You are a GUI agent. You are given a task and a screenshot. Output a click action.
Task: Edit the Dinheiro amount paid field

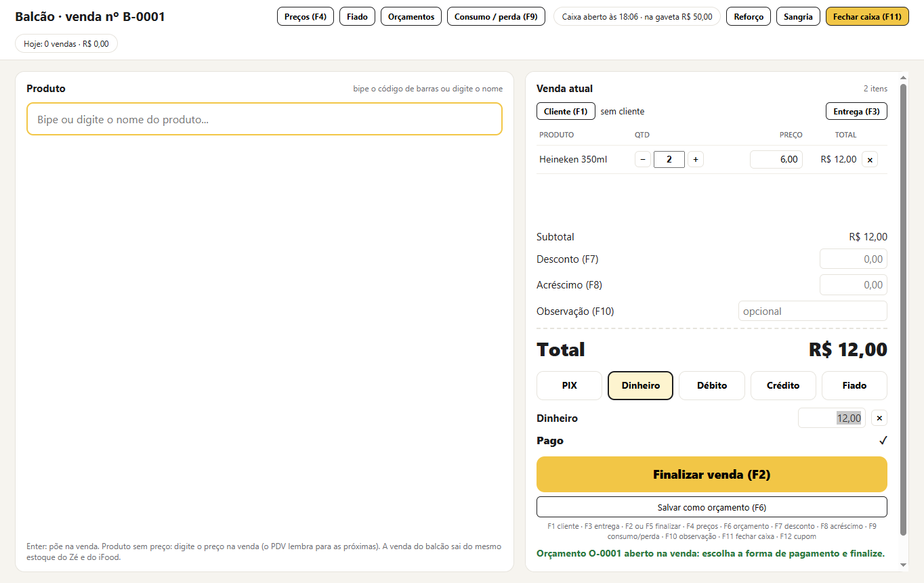tap(832, 418)
